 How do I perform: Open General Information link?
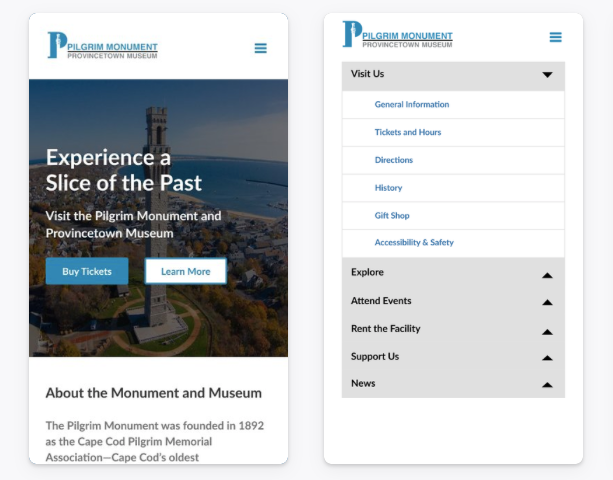412,104
